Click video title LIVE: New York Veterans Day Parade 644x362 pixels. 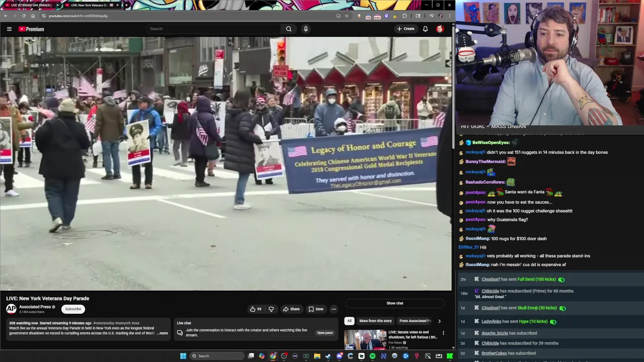click(x=47, y=299)
